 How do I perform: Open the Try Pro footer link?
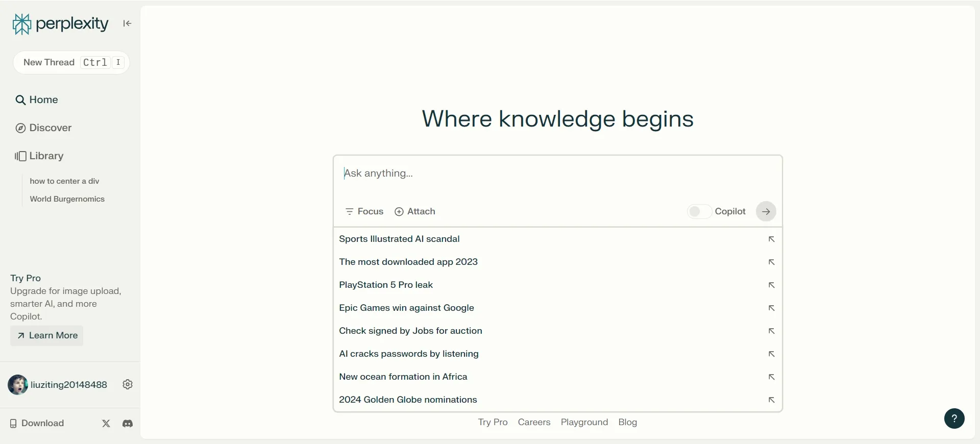coord(493,423)
